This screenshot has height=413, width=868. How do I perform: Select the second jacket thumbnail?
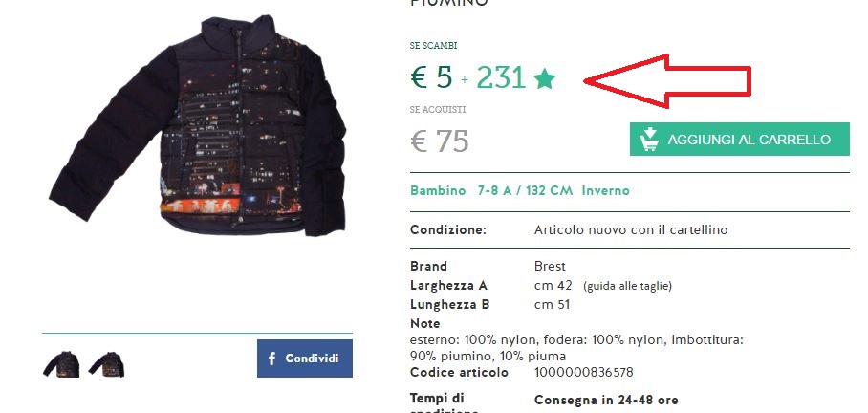point(106,364)
